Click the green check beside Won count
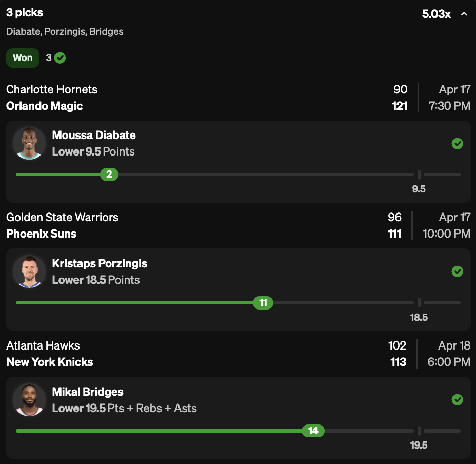This screenshot has height=464, width=476. coord(60,58)
